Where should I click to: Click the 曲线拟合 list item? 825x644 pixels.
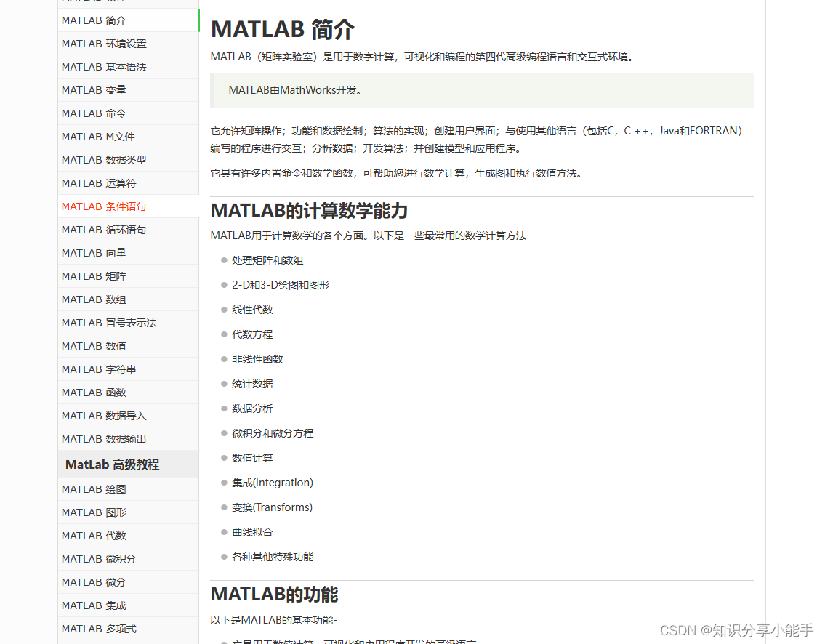[x=252, y=532]
